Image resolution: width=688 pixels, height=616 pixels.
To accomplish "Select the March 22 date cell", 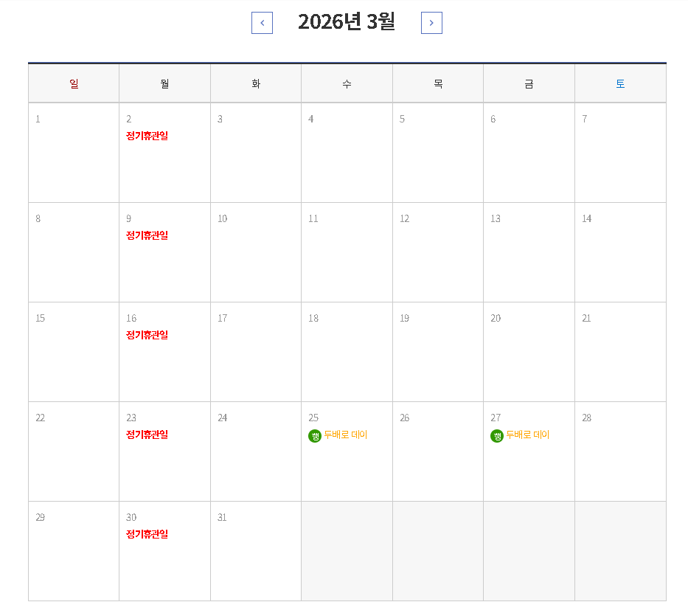I will pyautogui.click(x=73, y=451).
